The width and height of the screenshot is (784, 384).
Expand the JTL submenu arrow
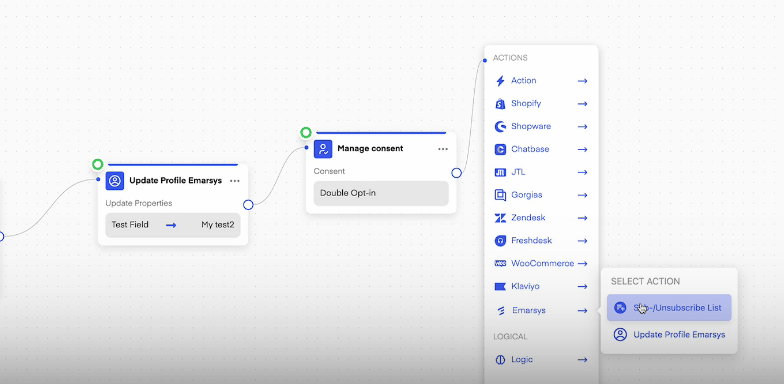click(x=582, y=172)
